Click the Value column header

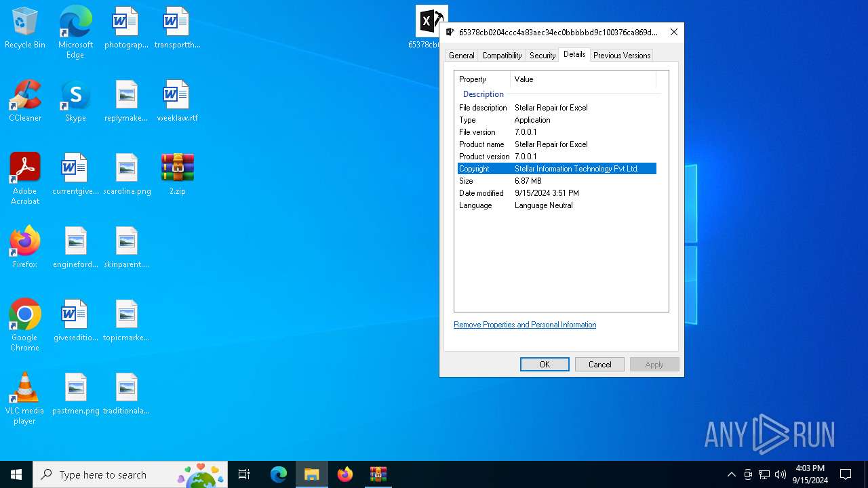click(x=583, y=79)
